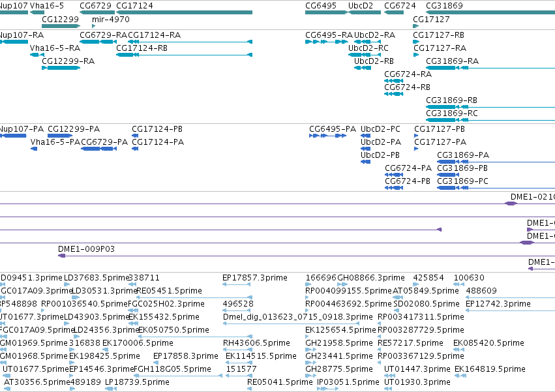The image size is (555, 392).
Task: Click the mir-4970 gene label
Action: click(x=111, y=20)
